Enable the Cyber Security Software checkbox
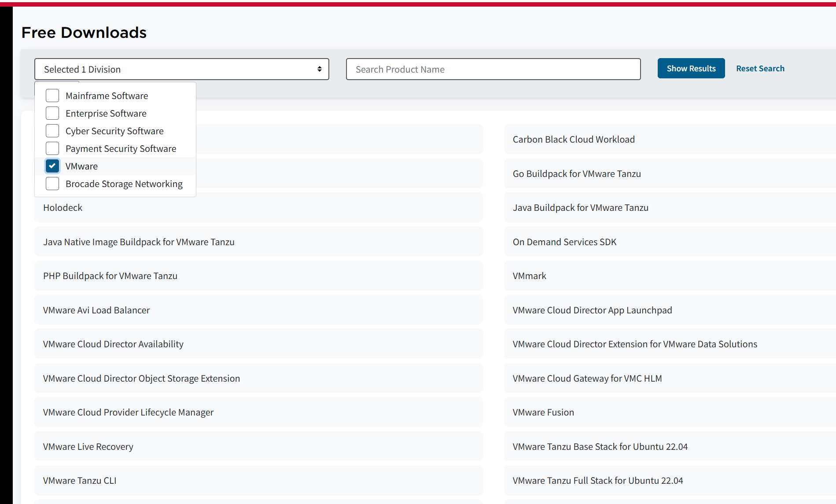Viewport: 836px width, 504px height. [52, 131]
